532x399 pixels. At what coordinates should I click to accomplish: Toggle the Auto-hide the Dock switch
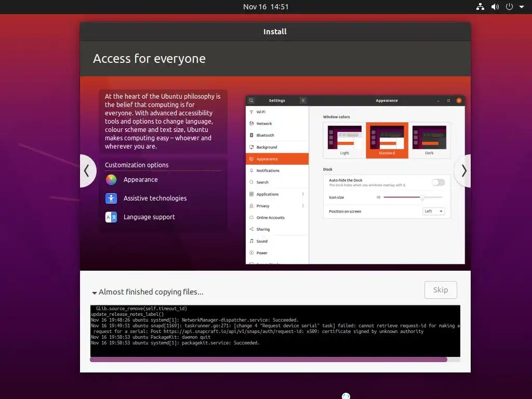pyautogui.click(x=438, y=182)
